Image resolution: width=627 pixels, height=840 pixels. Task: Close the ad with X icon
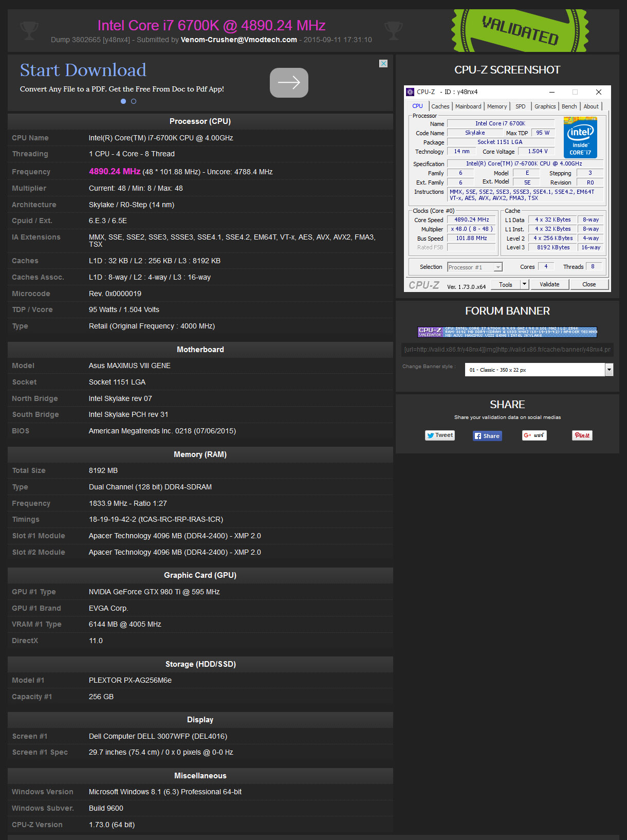tap(383, 64)
